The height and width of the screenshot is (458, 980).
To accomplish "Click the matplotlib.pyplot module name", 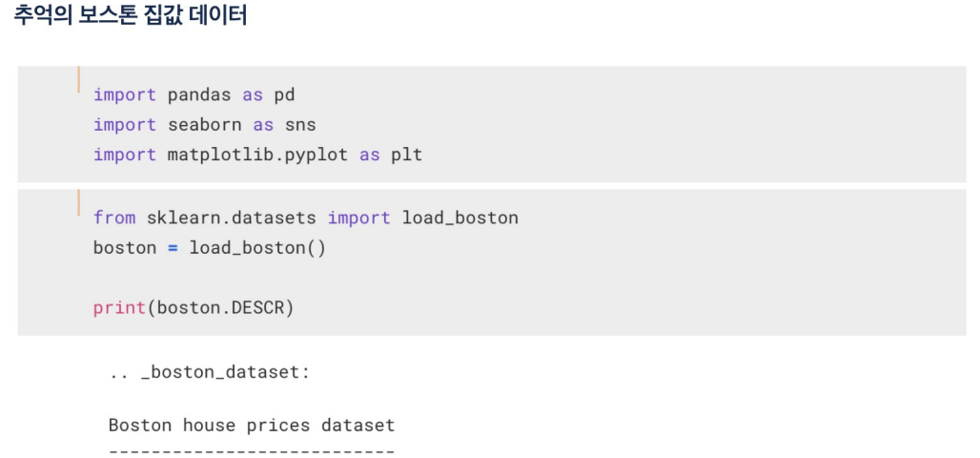I will [x=257, y=155].
